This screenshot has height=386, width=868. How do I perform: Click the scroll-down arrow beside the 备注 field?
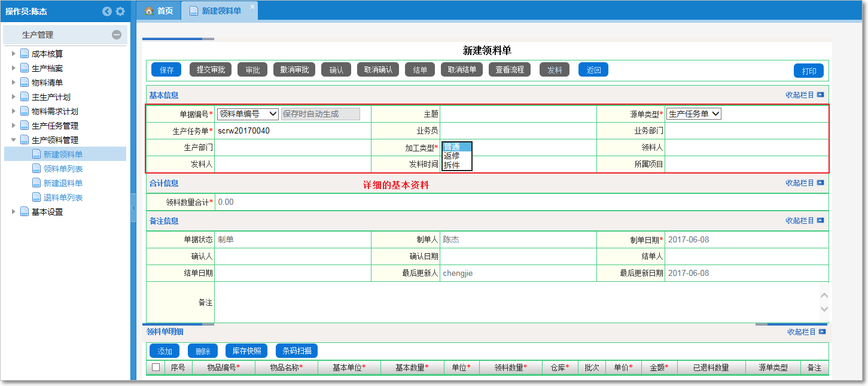[x=824, y=309]
